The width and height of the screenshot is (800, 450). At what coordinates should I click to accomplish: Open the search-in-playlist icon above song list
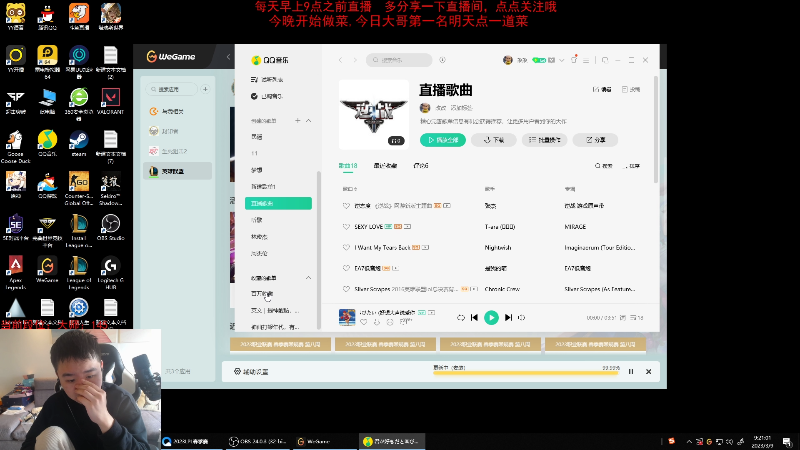point(604,166)
